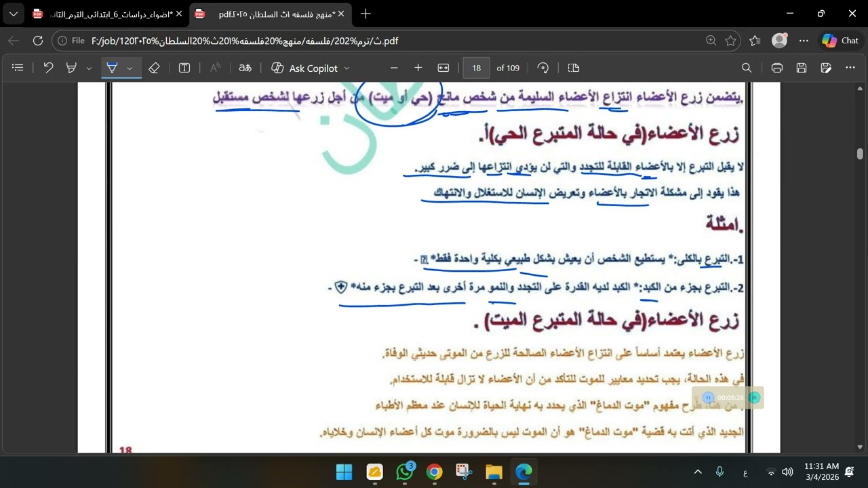Click the taskbar microphone icon

719,472
